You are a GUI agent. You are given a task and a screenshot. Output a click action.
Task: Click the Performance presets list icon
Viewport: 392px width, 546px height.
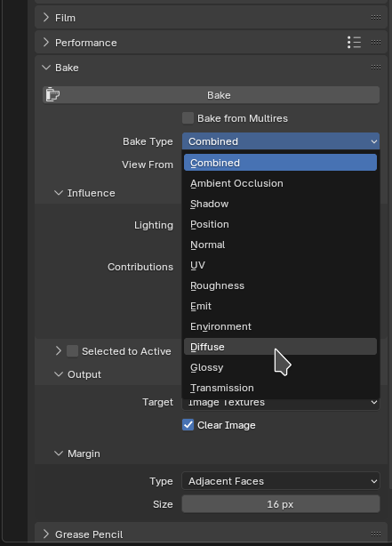click(x=354, y=43)
